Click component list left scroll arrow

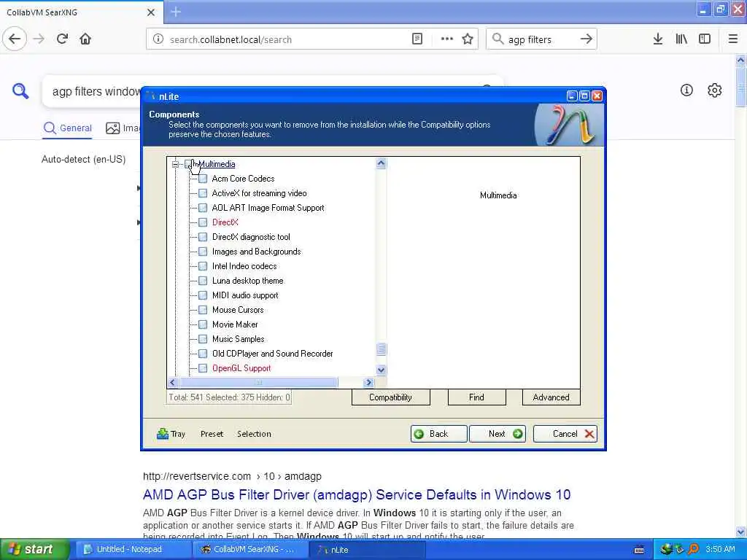pos(173,382)
